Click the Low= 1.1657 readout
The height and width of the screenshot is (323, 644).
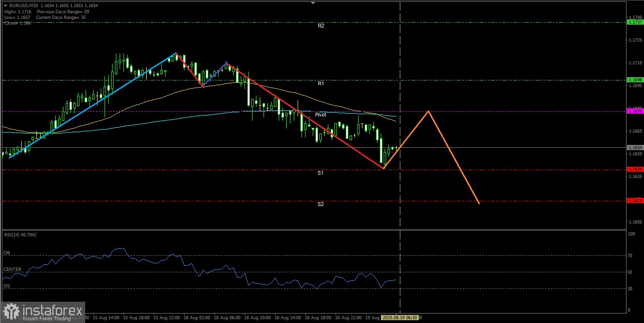(17, 17)
